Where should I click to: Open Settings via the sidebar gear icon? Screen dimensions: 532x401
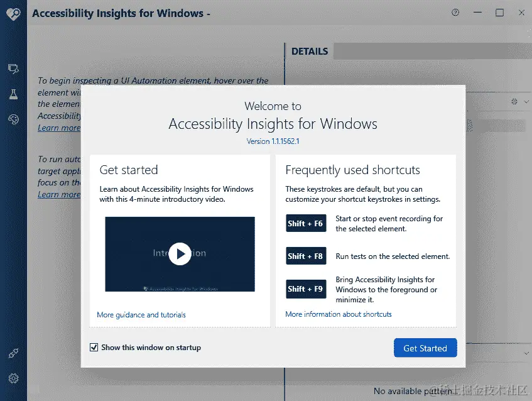click(x=13, y=378)
